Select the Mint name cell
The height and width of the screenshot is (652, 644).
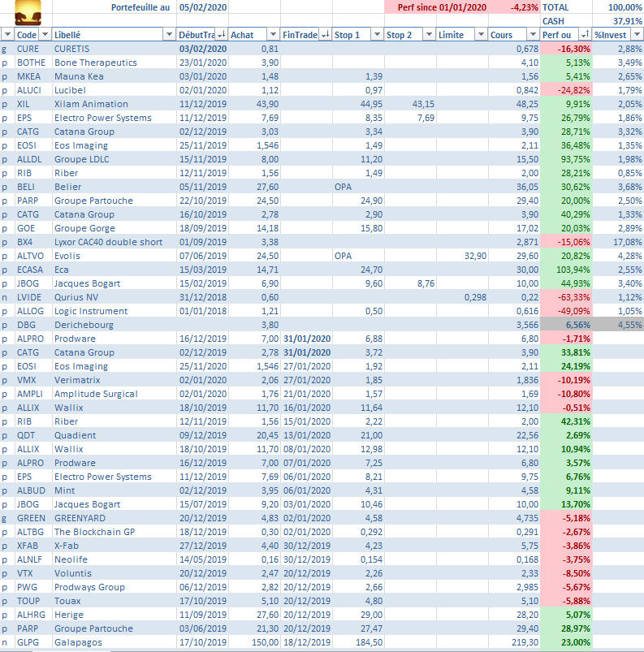pyautogui.click(x=115, y=490)
